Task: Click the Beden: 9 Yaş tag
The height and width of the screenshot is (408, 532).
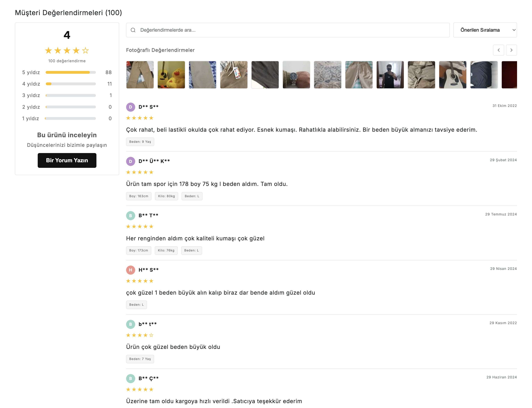Action: pyautogui.click(x=140, y=142)
